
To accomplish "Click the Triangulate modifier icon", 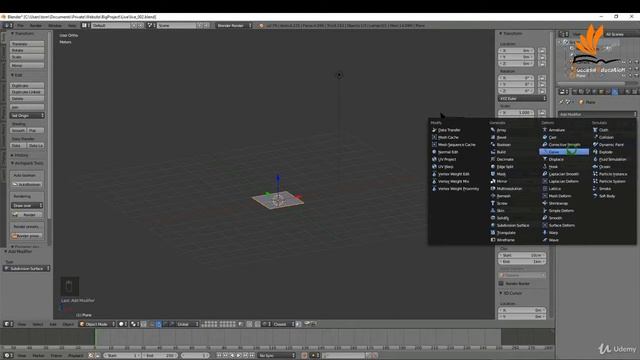I will (x=493, y=233).
